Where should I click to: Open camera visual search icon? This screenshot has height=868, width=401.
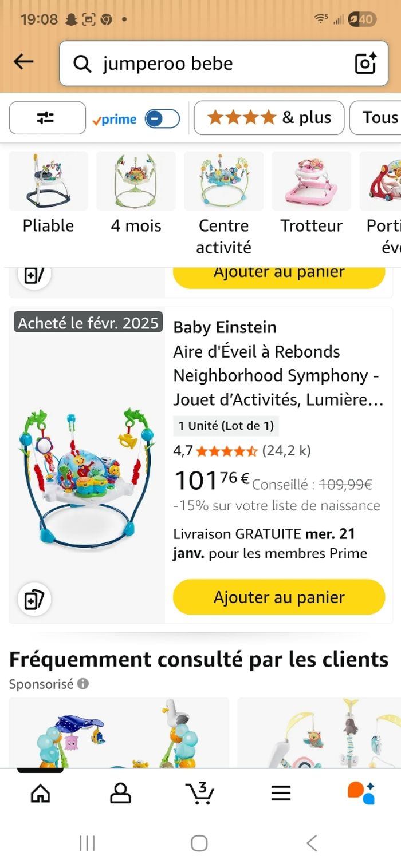point(365,64)
